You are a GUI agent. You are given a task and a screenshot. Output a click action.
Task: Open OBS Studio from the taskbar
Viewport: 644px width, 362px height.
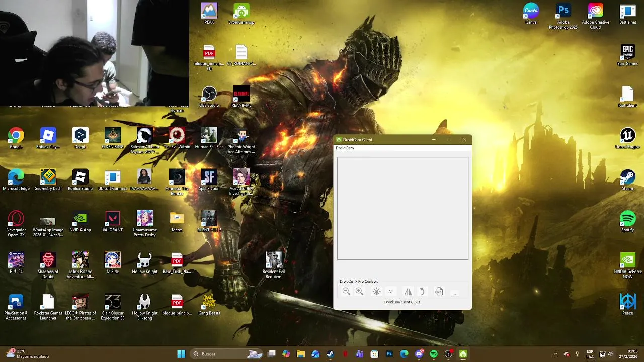pos(448,354)
